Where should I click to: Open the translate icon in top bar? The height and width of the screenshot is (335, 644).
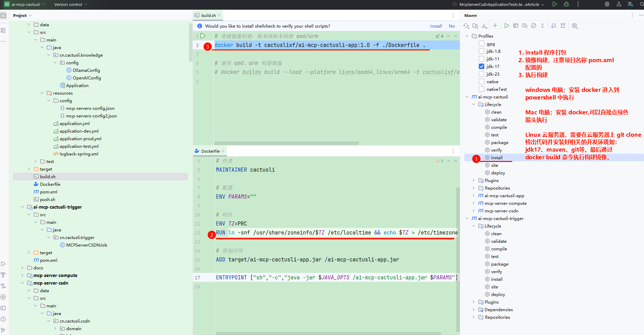pos(631,4)
